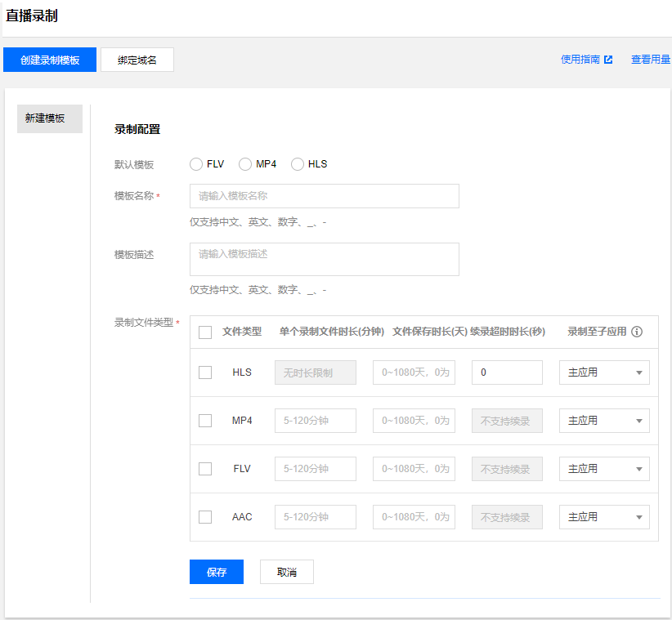The width and height of the screenshot is (672, 620).
Task: Select the FLV default template radio button
Action: 196,164
